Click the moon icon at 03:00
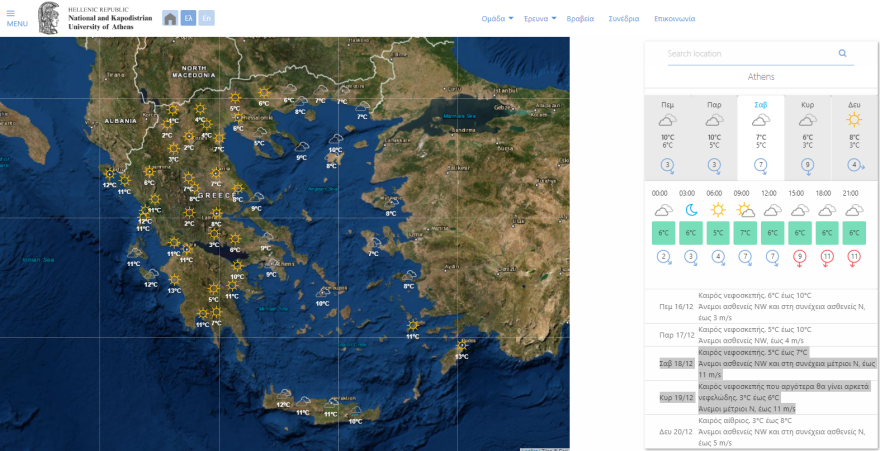Screen dimensions: 880x451 691,210
